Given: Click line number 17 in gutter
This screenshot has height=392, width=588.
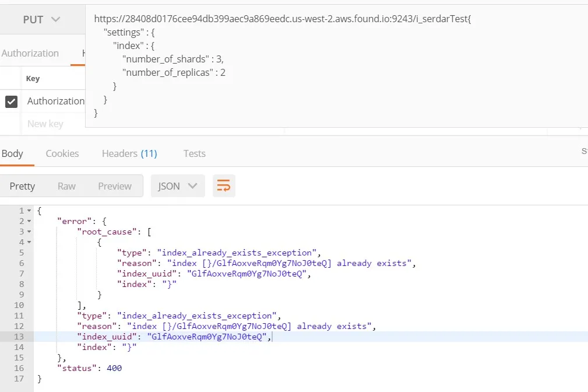Looking at the screenshot, I should pyautogui.click(x=19, y=379).
